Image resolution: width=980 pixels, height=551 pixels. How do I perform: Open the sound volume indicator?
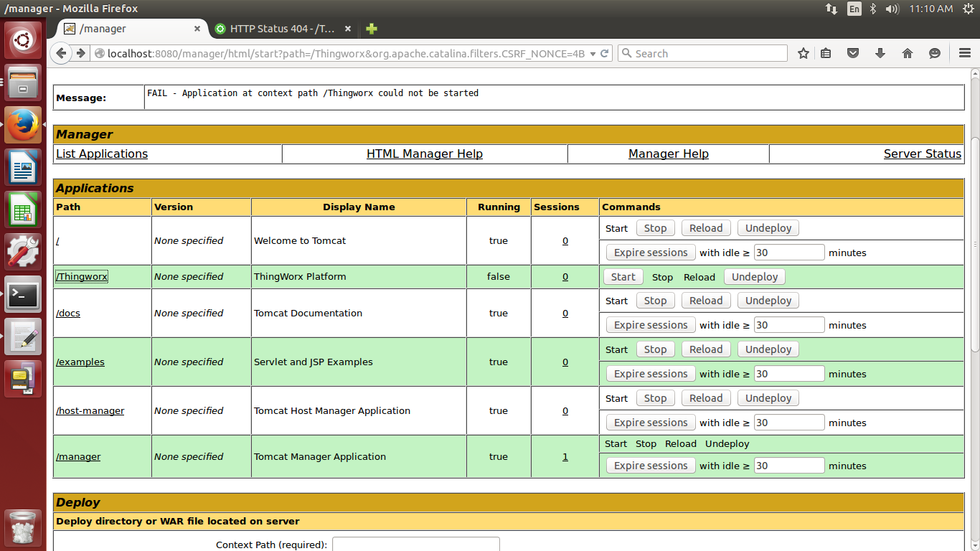892,9
